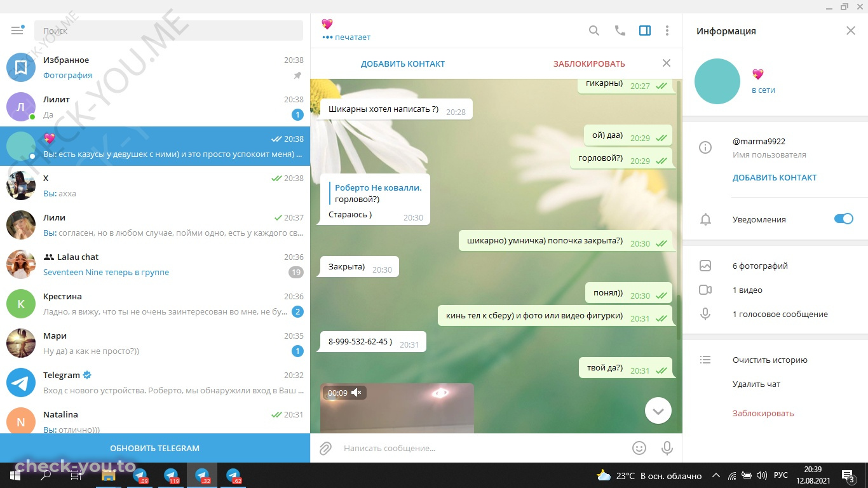Open the Лили chat
This screenshot has height=488, width=868.
(155, 225)
